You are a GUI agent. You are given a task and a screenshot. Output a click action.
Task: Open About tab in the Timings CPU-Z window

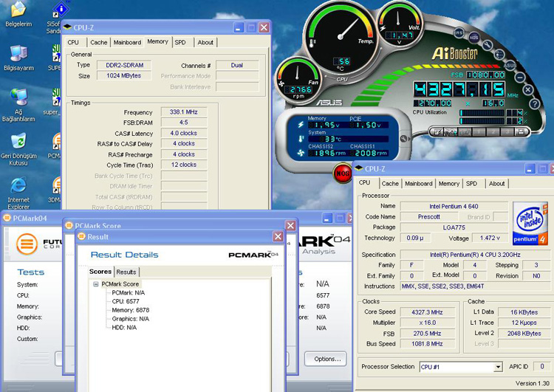[x=205, y=42]
